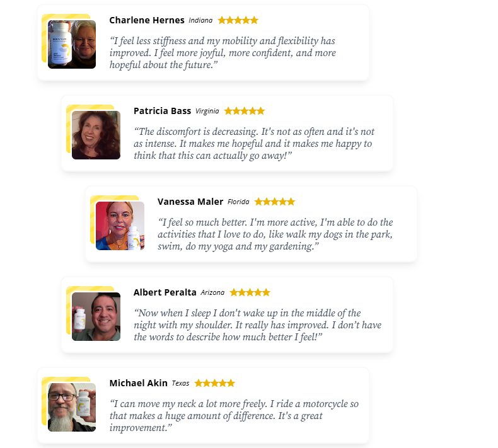Click Patricia Bass' profile photo
This screenshot has width=498, height=448.
point(96,135)
